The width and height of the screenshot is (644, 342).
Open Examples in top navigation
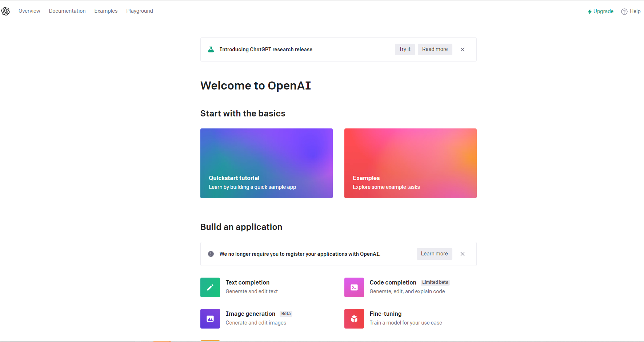tap(106, 11)
